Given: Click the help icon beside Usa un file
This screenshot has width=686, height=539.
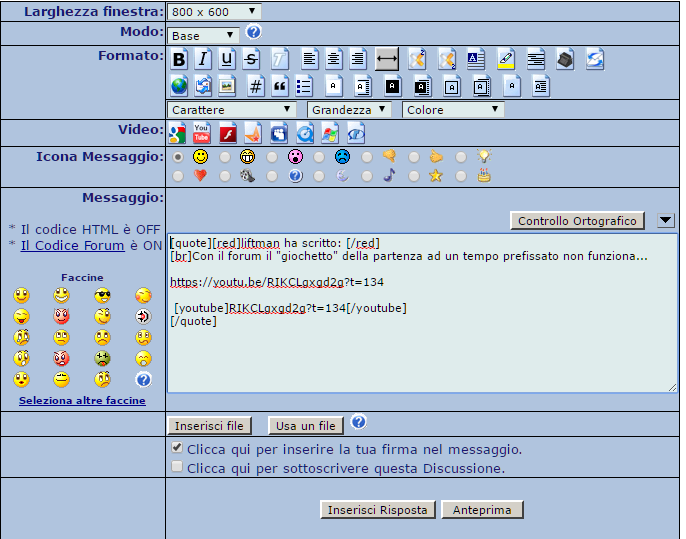Looking at the screenshot, I should [x=359, y=422].
